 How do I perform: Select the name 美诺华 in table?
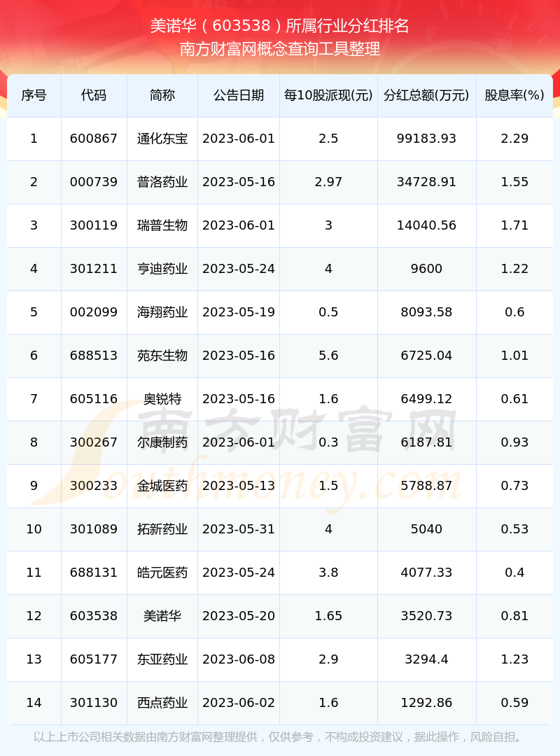(162, 616)
